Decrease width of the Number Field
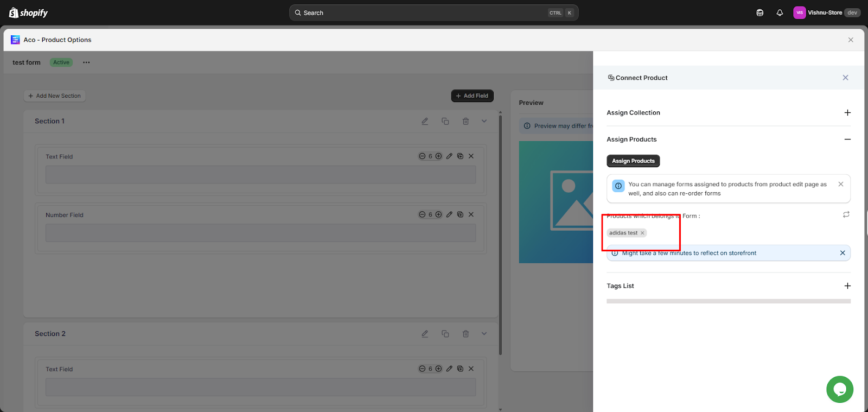The width and height of the screenshot is (868, 412). click(x=422, y=215)
